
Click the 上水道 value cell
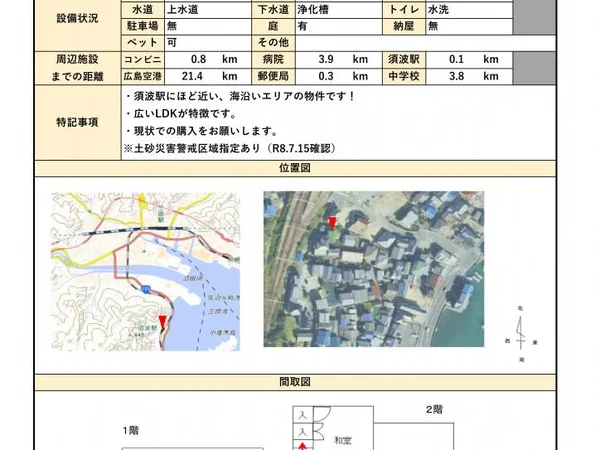click(208, 10)
